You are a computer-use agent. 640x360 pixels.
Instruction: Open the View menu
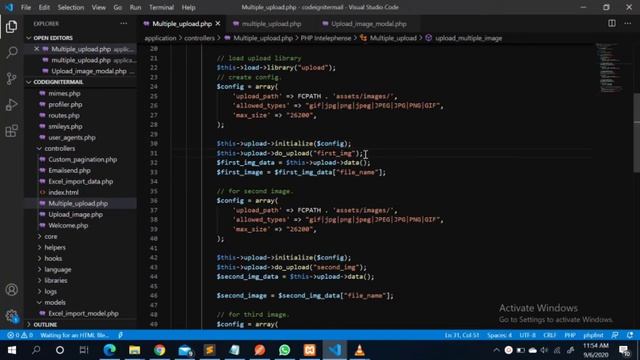pyautogui.click(x=98, y=7)
